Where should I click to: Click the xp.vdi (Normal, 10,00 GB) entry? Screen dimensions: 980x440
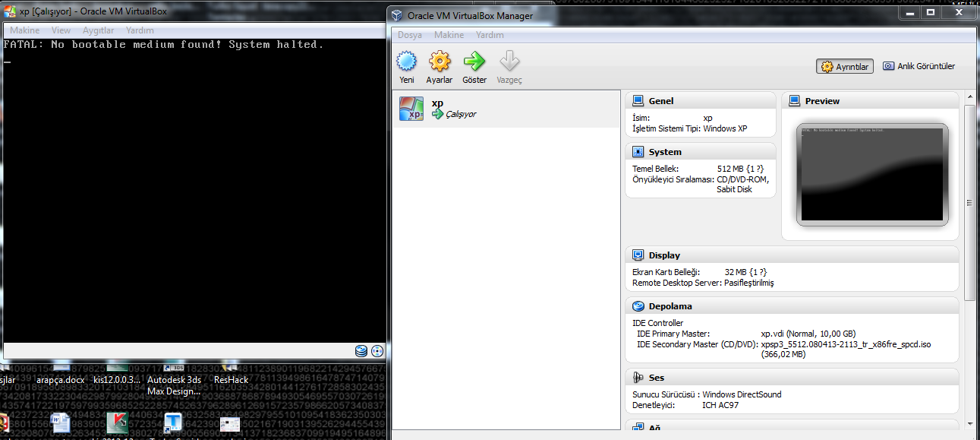click(x=808, y=334)
